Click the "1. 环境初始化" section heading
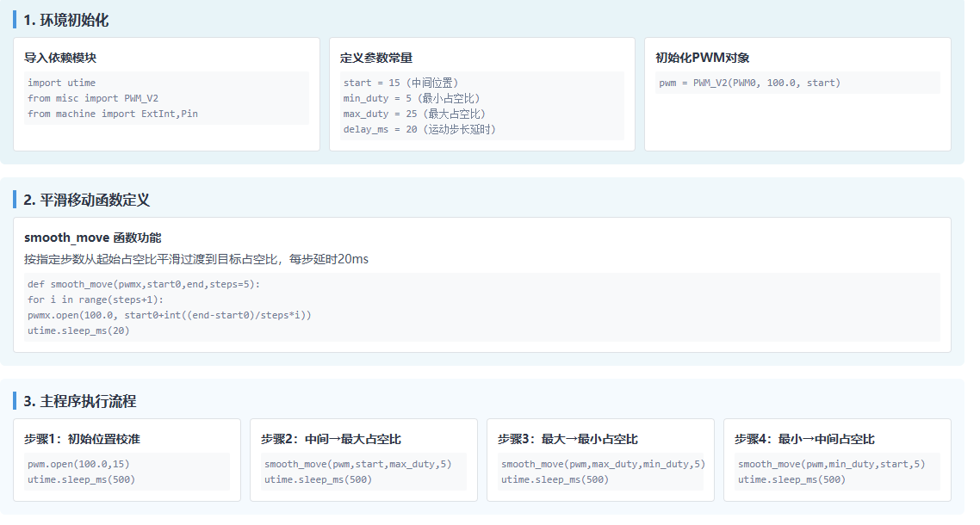Screen dimensions: 980x525 click(x=66, y=20)
